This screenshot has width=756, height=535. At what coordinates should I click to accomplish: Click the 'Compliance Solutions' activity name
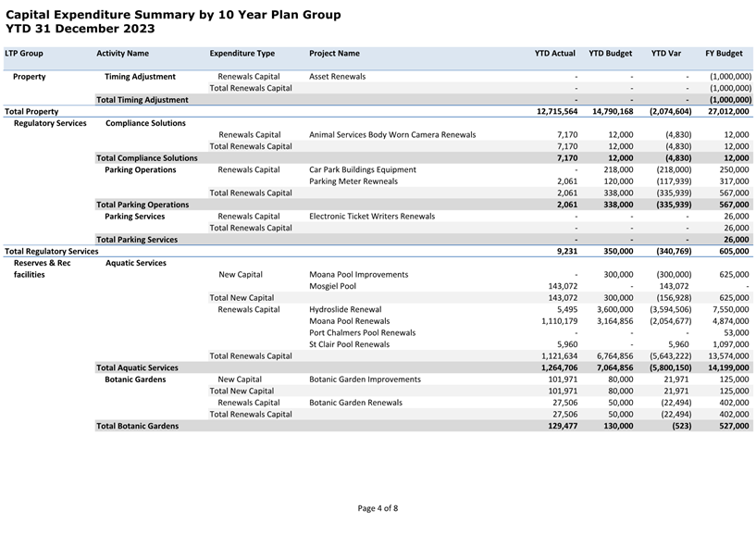145,123
